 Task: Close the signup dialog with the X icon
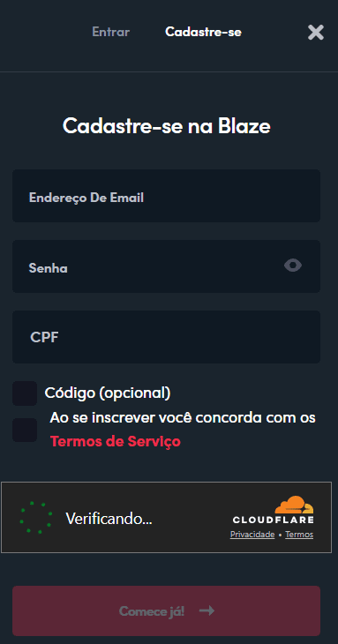tap(316, 32)
